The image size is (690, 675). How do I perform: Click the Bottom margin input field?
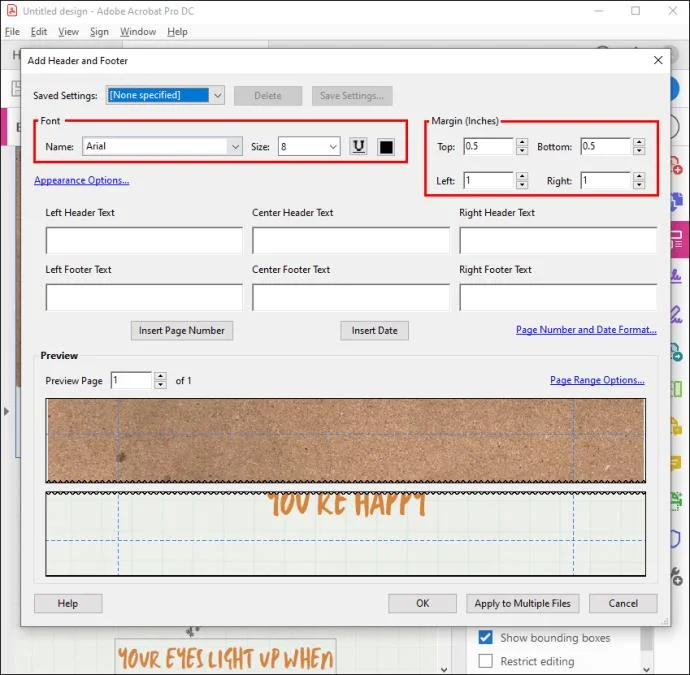(606, 147)
